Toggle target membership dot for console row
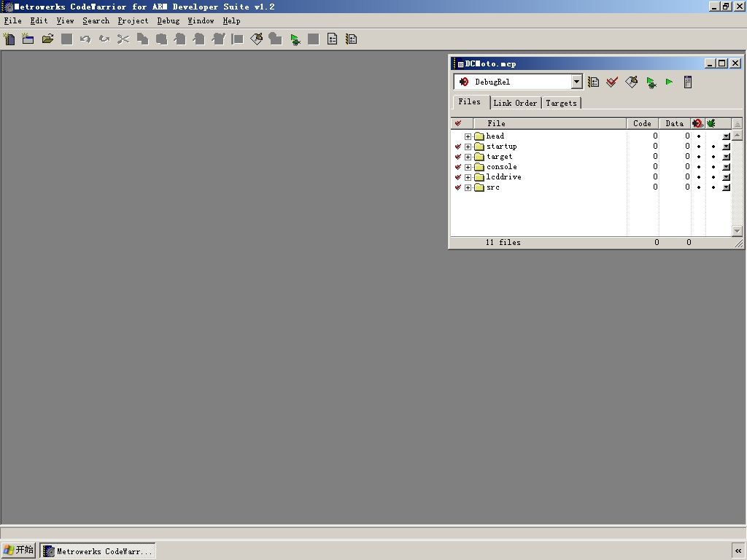 [x=713, y=167]
